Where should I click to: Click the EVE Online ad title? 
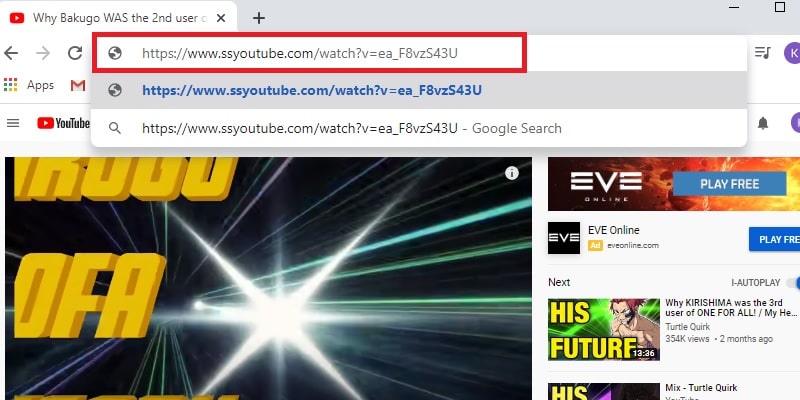click(x=613, y=230)
